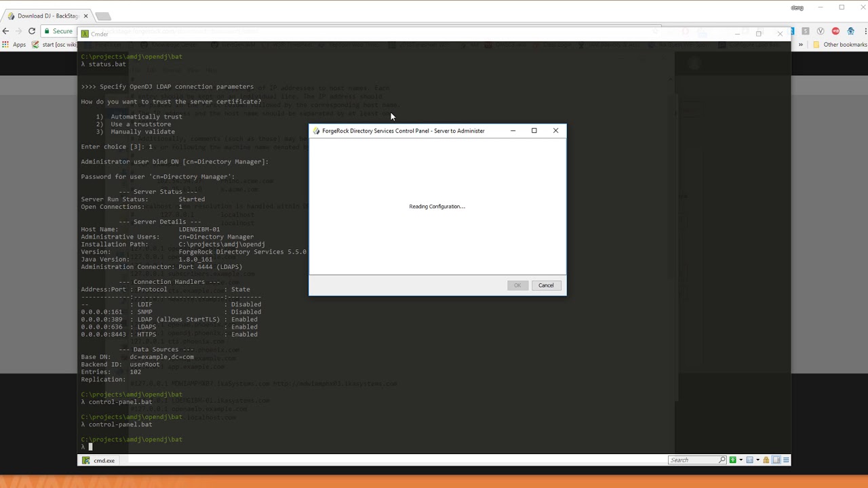Select the cmd.exe tab in Cmder
This screenshot has width=868, height=488.
98,460
